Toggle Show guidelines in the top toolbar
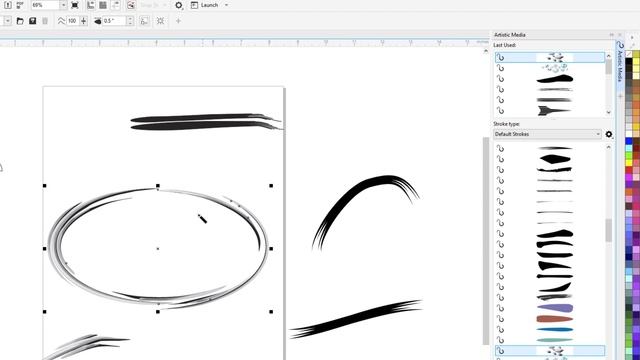Screen dimensions: 640x360 pos(116,5)
